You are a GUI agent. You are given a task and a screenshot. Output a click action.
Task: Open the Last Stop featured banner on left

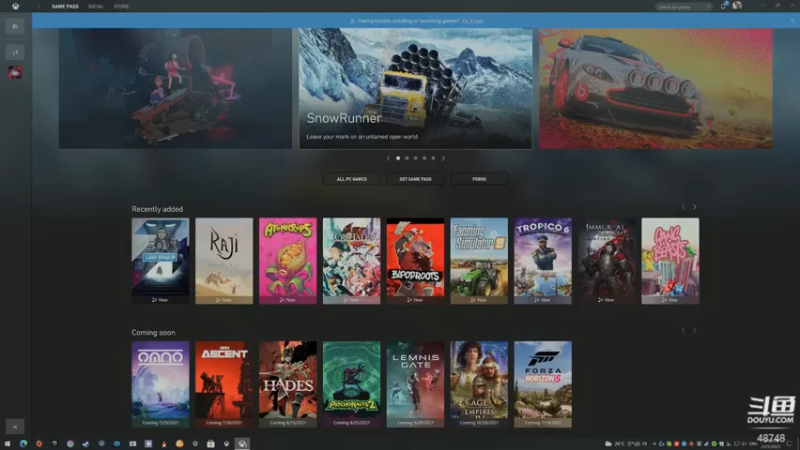pos(175,88)
